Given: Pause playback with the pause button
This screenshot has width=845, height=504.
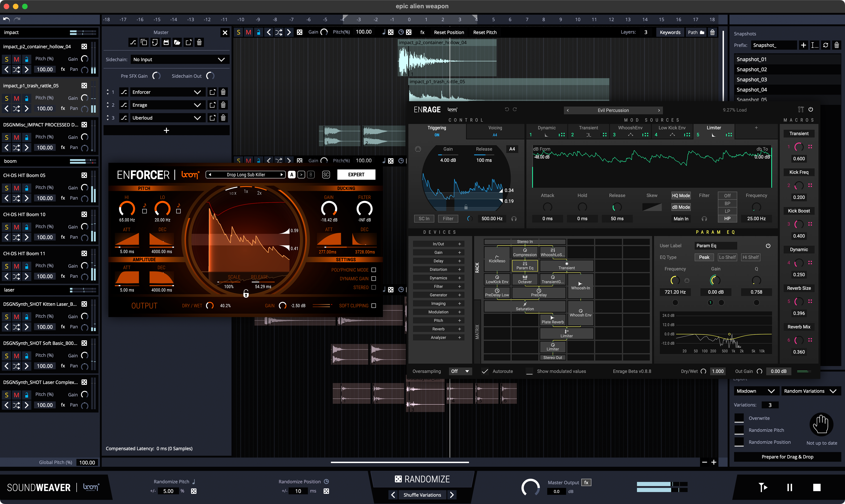Looking at the screenshot, I should coord(790,487).
